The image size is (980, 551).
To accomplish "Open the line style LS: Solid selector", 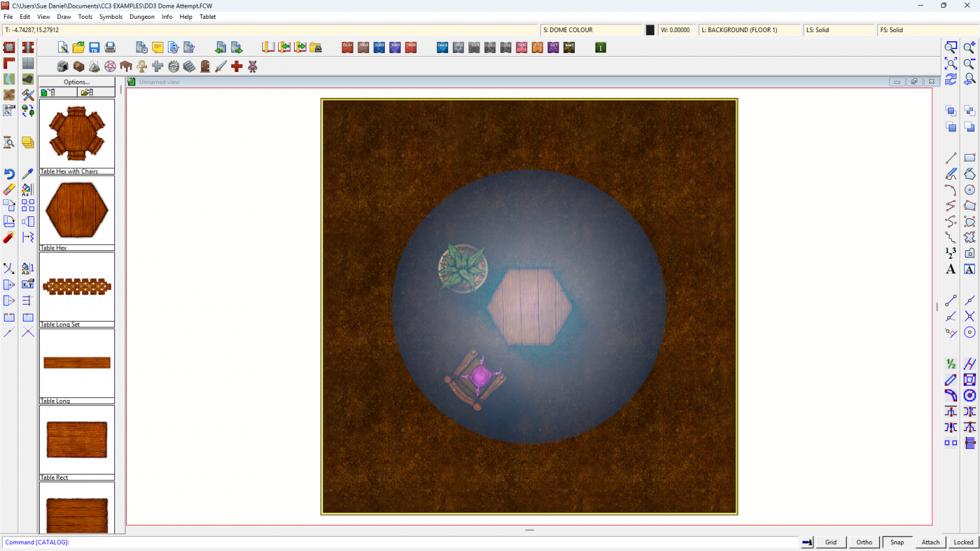I will click(838, 30).
